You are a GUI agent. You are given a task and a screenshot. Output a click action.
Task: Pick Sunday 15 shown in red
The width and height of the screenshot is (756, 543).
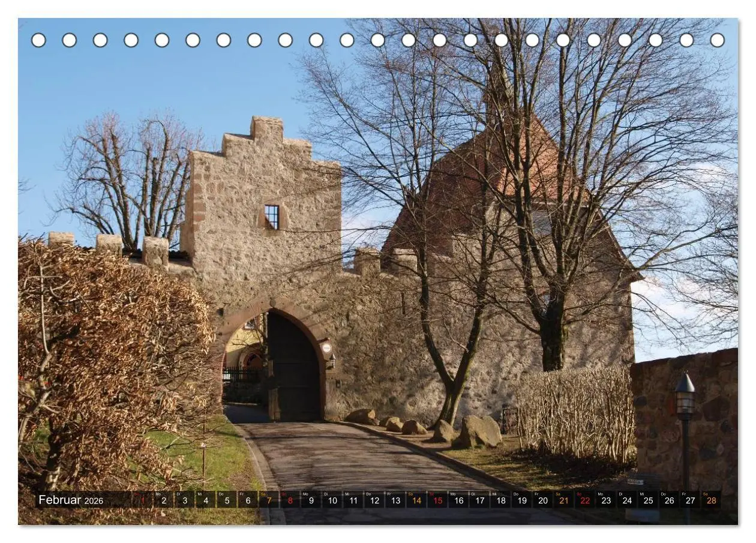pyautogui.click(x=437, y=500)
